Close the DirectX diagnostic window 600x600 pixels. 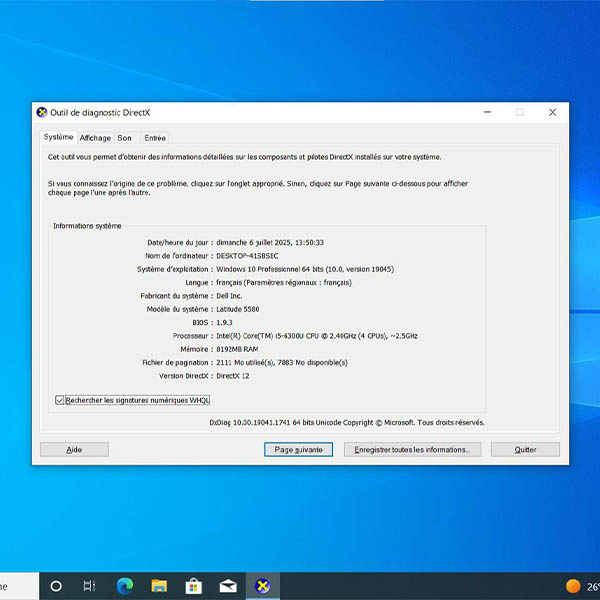(x=552, y=113)
